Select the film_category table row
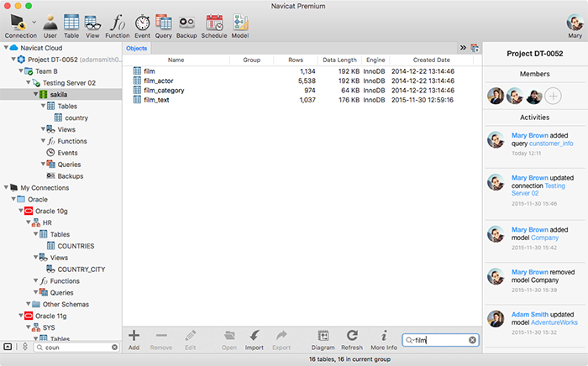The width and height of the screenshot is (588, 366). click(x=302, y=91)
